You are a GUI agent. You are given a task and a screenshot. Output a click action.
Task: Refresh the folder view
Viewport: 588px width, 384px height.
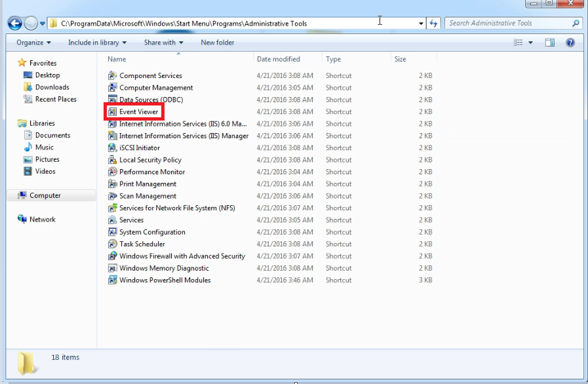pos(433,23)
